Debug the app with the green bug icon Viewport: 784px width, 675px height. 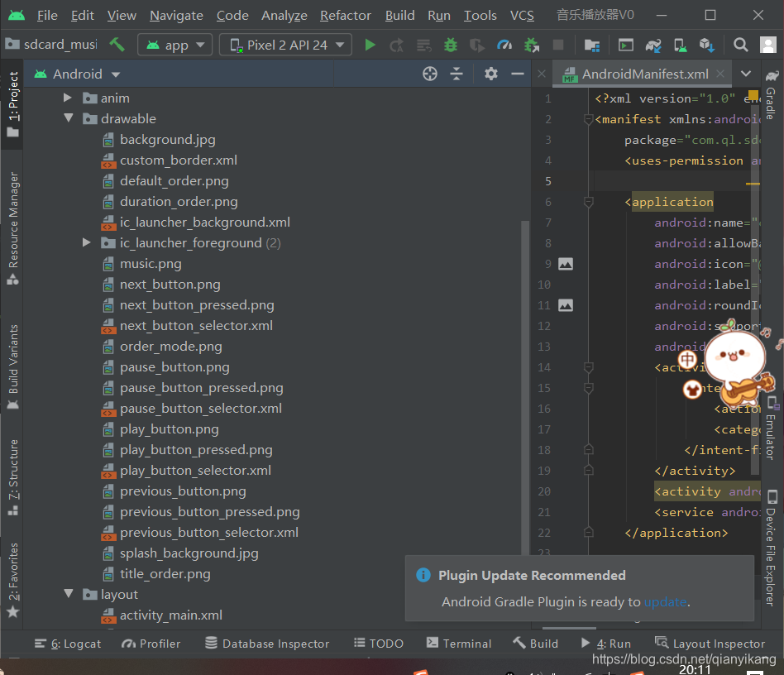pyautogui.click(x=451, y=45)
